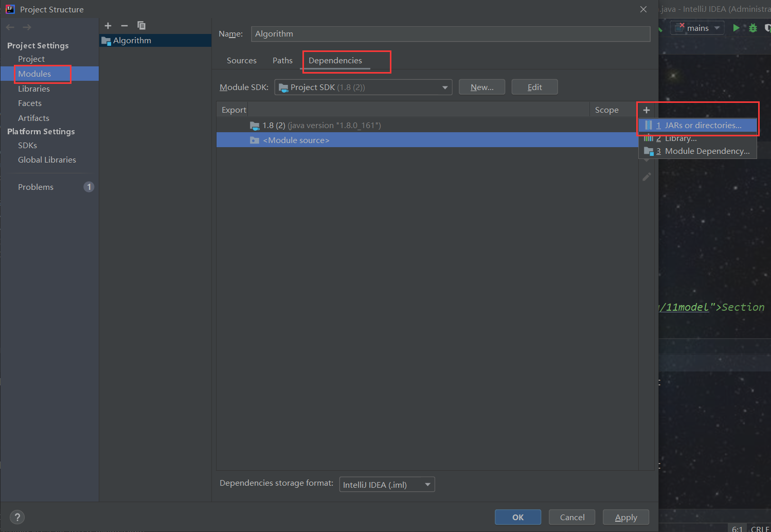The width and height of the screenshot is (771, 532).
Task: Select the 1.8 (2) java version row
Action: click(427, 126)
